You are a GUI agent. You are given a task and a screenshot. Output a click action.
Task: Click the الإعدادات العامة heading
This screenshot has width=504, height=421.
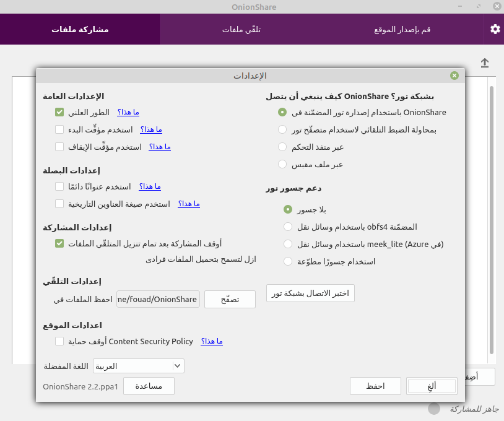coord(73,96)
